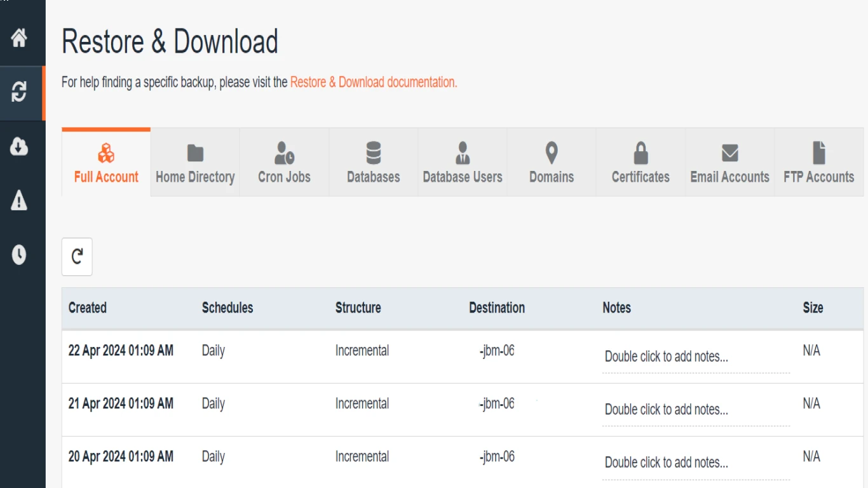Click the cloud download sidebar icon

(x=19, y=147)
